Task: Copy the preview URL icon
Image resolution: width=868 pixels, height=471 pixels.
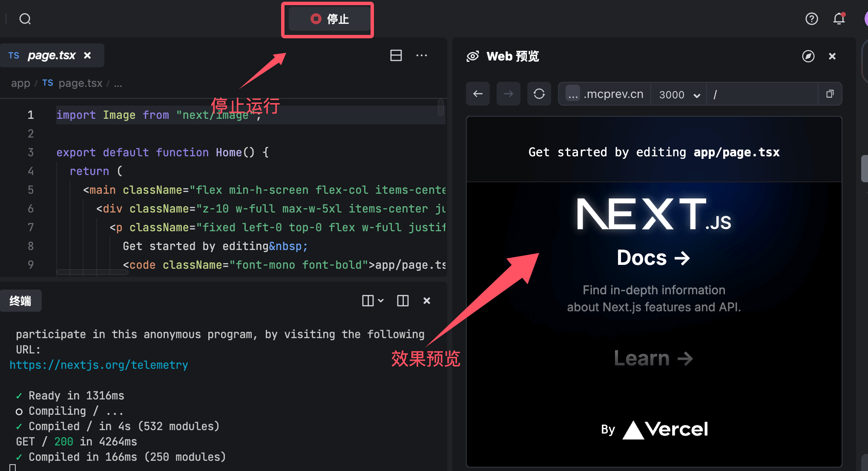Action: point(830,94)
